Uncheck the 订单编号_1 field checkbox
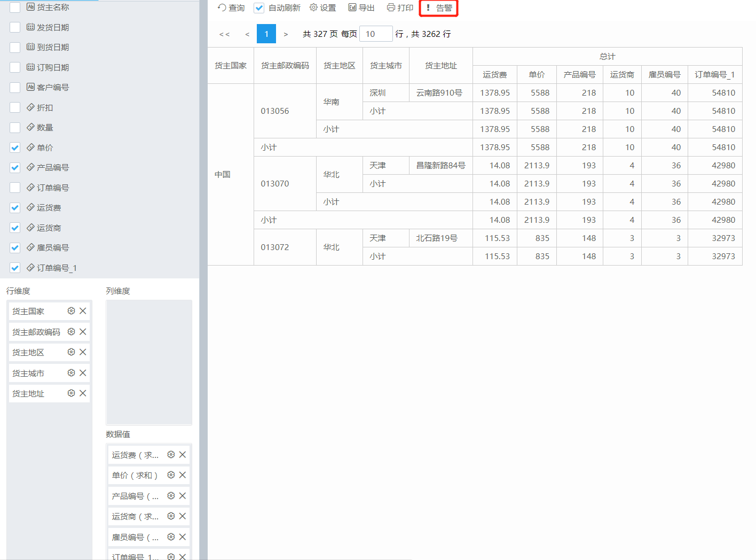The image size is (756, 560). [x=15, y=268]
